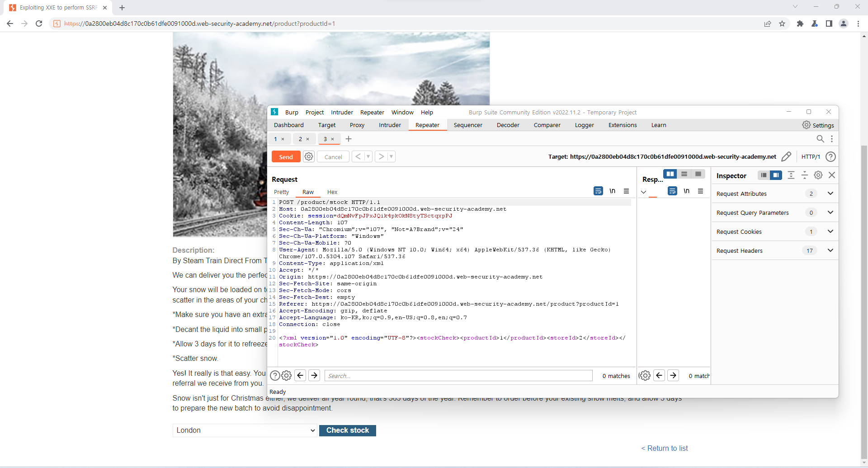Close Repeater tab 2
The image size is (868, 468).
308,139
